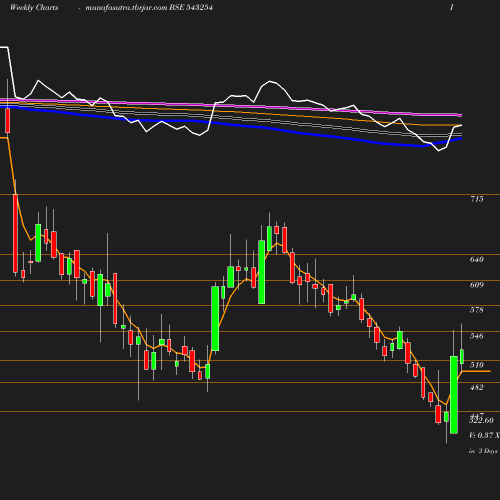Click the 510 price level label
The width and height of the screenshot is (500, 500).
click(x=477, y=365)
